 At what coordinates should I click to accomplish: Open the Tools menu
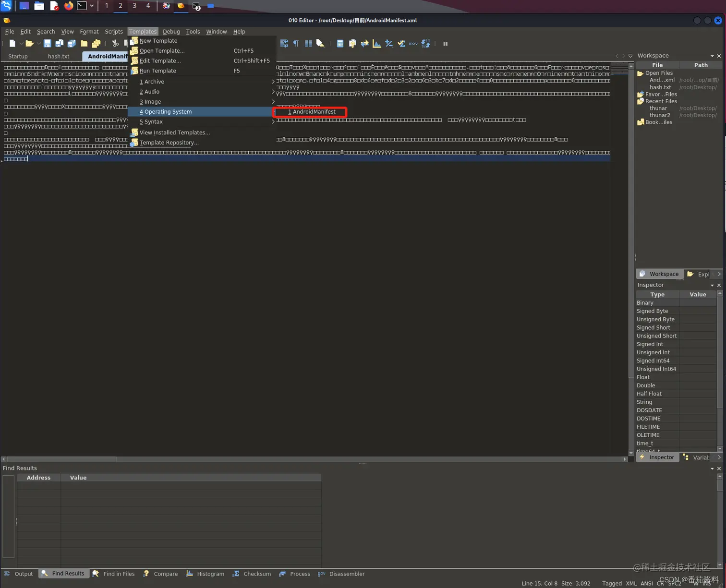(x=193, y=32)
